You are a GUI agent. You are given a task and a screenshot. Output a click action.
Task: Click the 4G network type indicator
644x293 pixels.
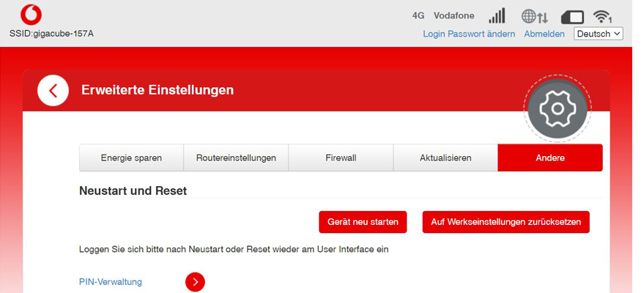click(418, 15)
